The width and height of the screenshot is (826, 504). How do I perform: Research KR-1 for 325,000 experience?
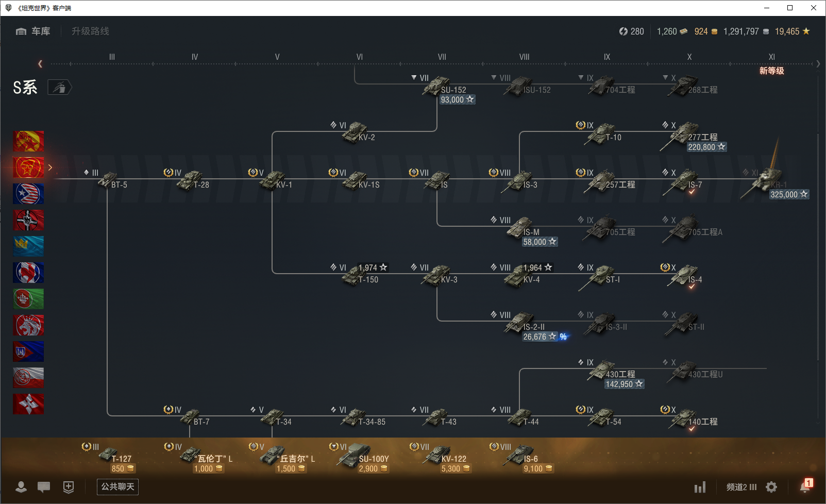[x=789, y=195]
